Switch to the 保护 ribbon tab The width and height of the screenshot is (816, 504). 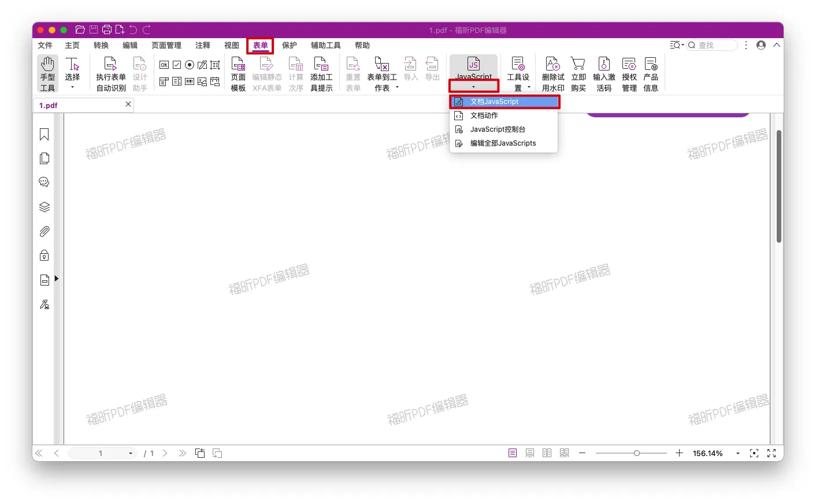(289, 45)
